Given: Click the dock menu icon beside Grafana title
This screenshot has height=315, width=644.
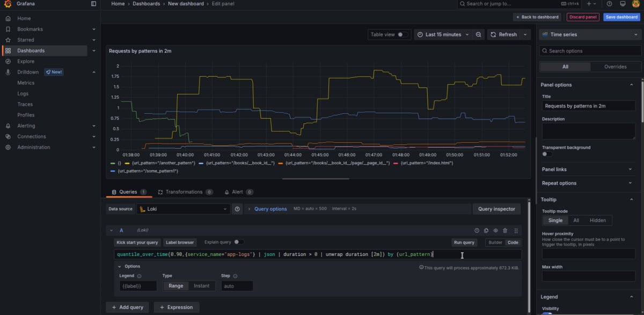Looking at the screenshot, I should 93,4.
